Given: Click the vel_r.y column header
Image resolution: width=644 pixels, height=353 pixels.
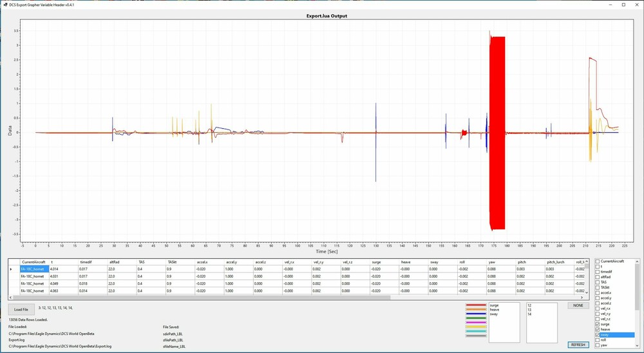Looking at the screenshot, I should tap(327, 262).
